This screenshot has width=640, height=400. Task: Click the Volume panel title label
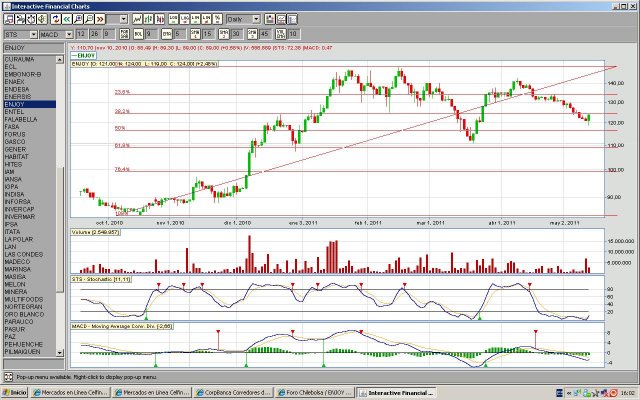tap(96, 232)
